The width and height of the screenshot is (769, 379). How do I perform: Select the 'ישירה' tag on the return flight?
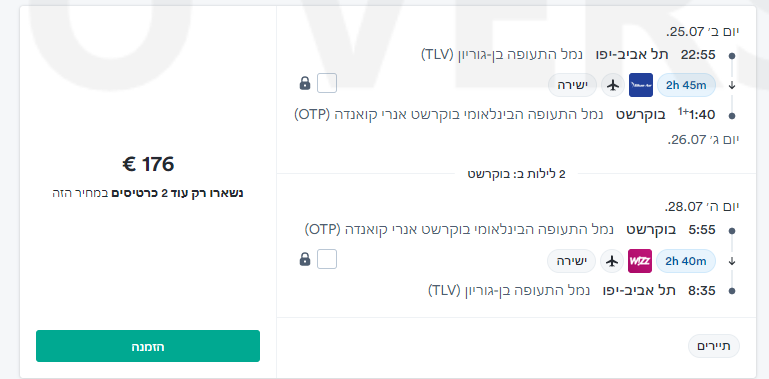tap(571, 261)
